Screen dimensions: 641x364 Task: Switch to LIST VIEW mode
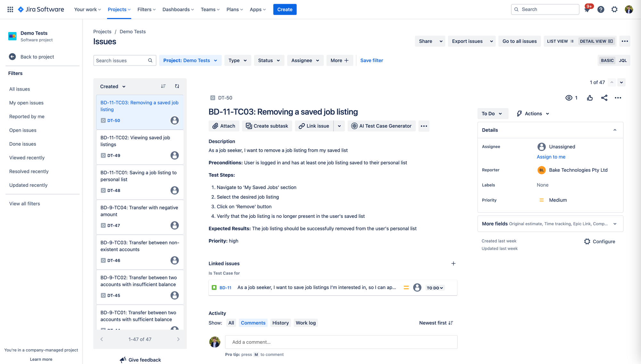(x=560, y=41)
